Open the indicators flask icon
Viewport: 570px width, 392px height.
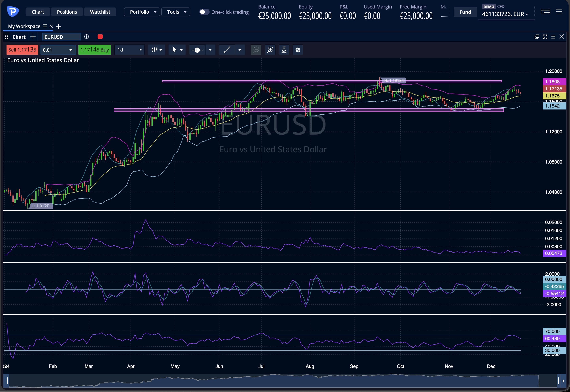click(x=284, y=50)
